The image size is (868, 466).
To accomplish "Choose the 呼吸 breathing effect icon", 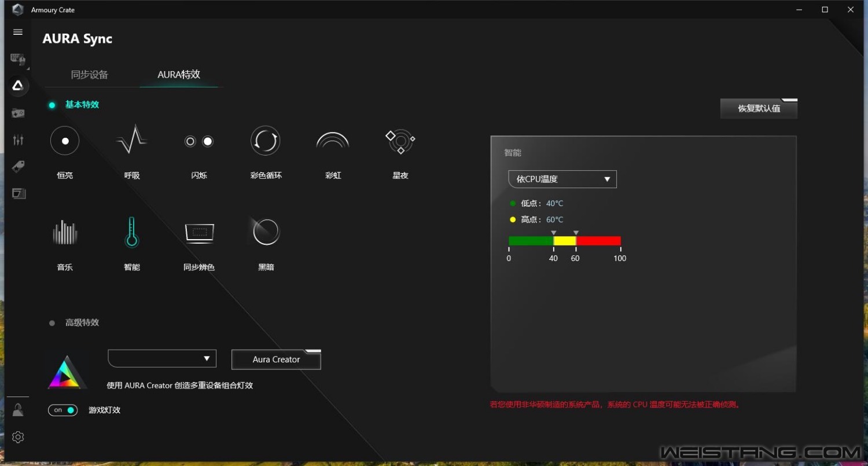I will (x=132, y=141).
